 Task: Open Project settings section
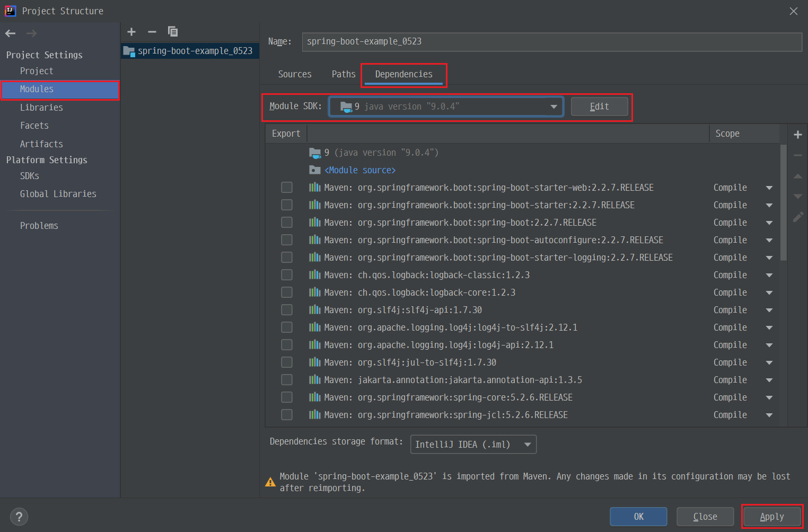(37, 71)
